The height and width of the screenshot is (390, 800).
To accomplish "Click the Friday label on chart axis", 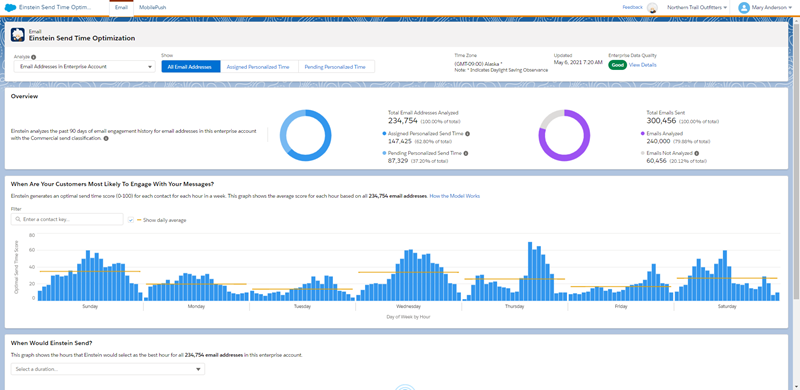I will tap(621, 307).
